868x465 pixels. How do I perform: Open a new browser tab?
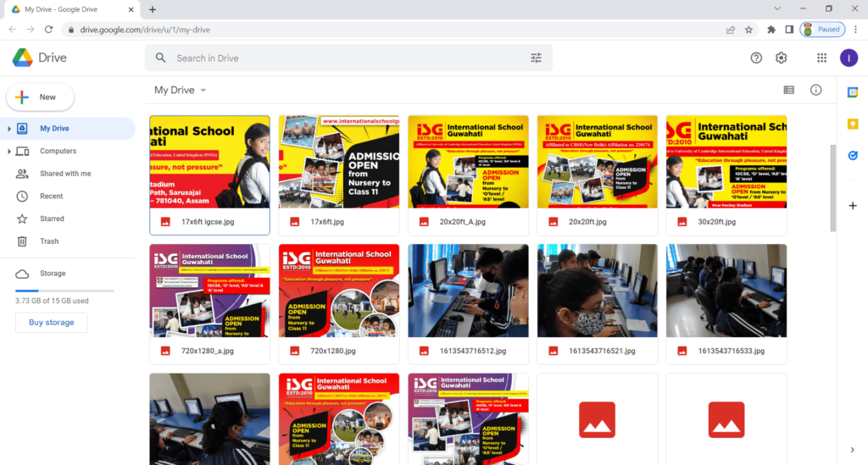click(153, 9)
